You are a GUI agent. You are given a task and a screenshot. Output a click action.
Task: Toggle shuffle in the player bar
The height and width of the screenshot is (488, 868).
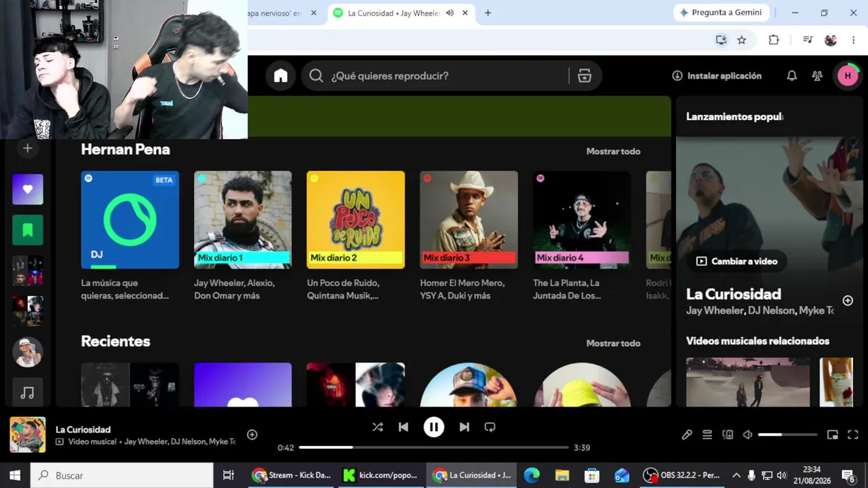378,427
